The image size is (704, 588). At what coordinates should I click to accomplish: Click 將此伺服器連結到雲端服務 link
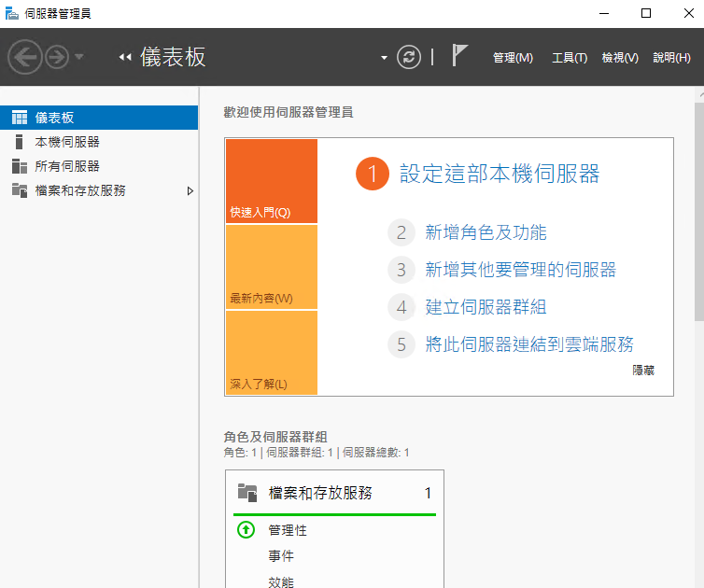pyautogui.click(x=529, y=344)
